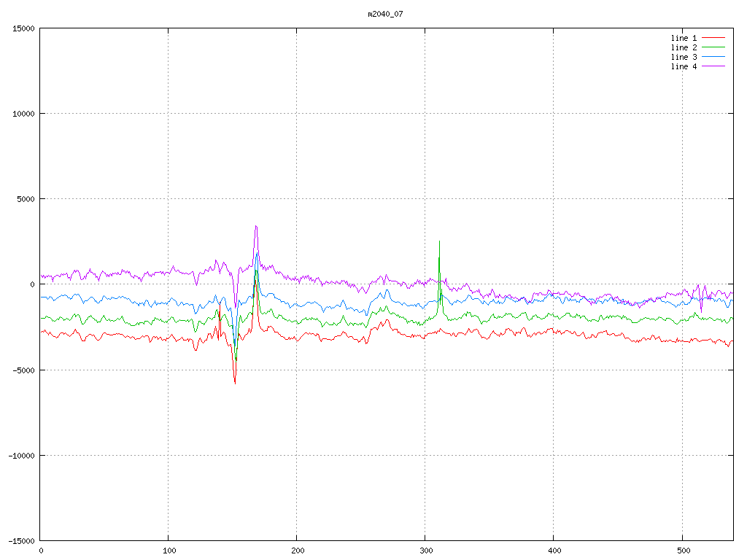This screenshot has height=560, width=747.
Task: Click the tall green spike peak near x=310
Action: (439, 241)
